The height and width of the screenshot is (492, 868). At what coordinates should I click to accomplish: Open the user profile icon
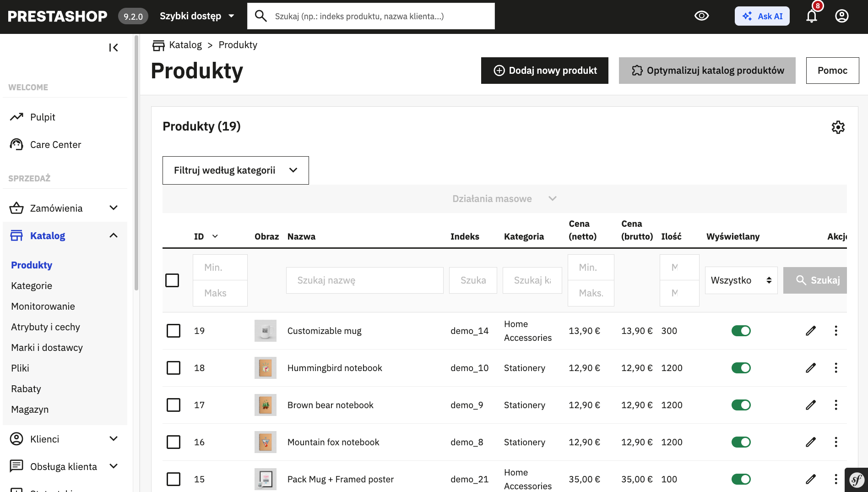(842, 16)
